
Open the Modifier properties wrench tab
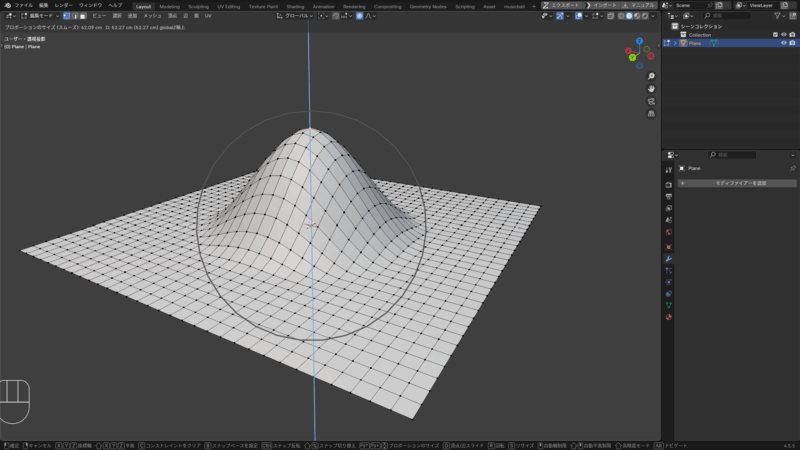668,259
